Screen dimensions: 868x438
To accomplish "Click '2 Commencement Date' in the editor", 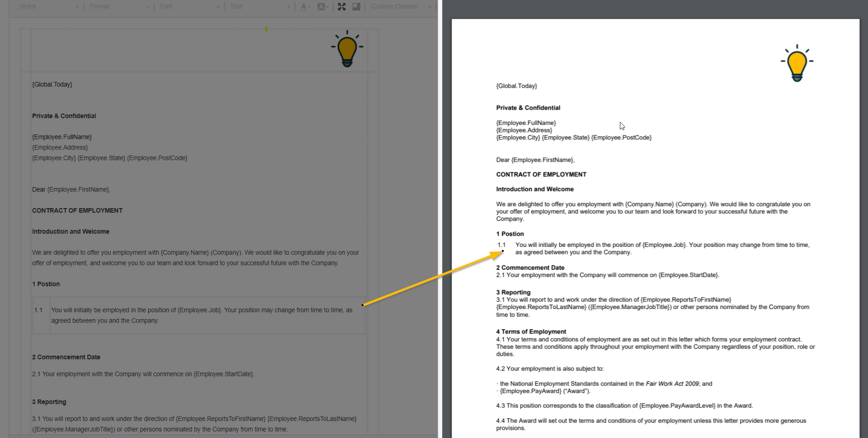I will click(x=66, y=357).
